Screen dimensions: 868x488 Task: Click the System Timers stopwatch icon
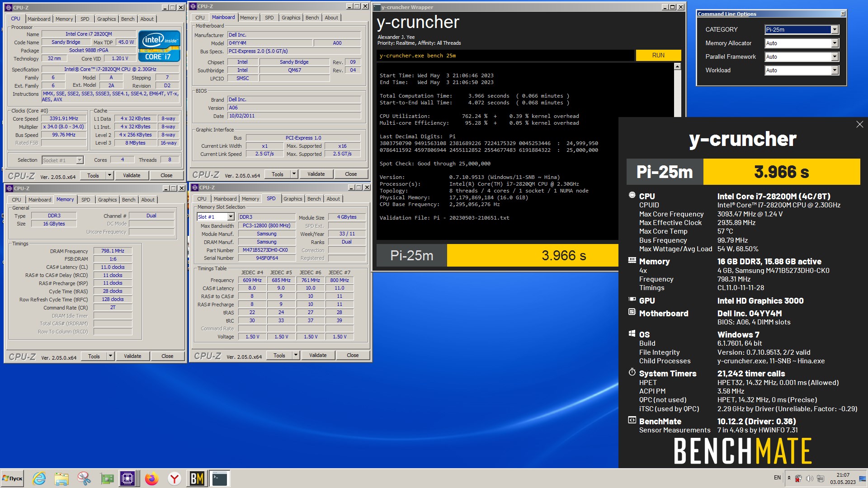[632, 372]
